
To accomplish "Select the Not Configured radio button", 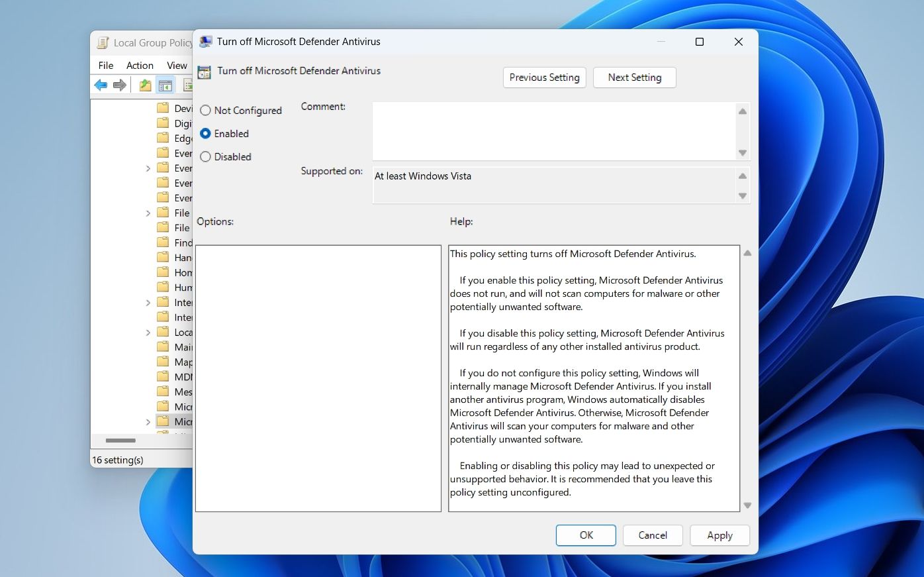I will (x=205, y=111).
